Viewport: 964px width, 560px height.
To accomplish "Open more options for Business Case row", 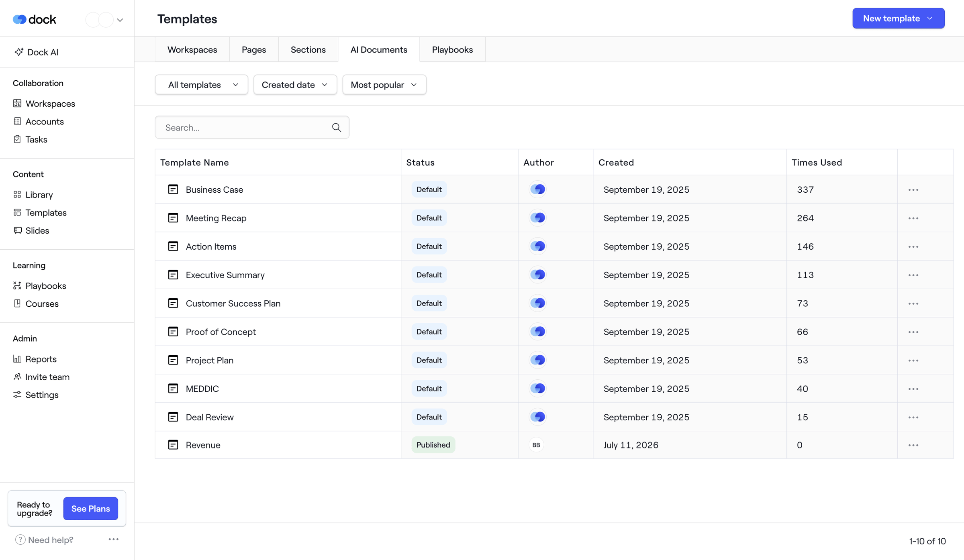I will 913,190.
